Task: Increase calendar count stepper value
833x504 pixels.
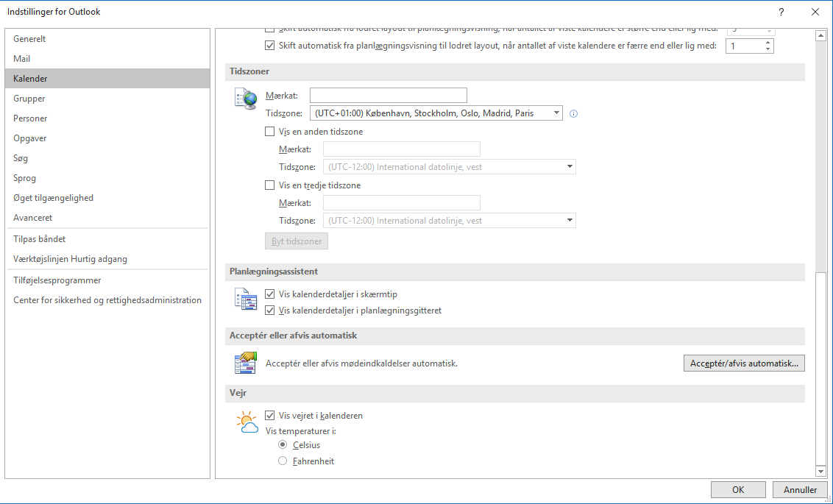Action: click(768, 43)
